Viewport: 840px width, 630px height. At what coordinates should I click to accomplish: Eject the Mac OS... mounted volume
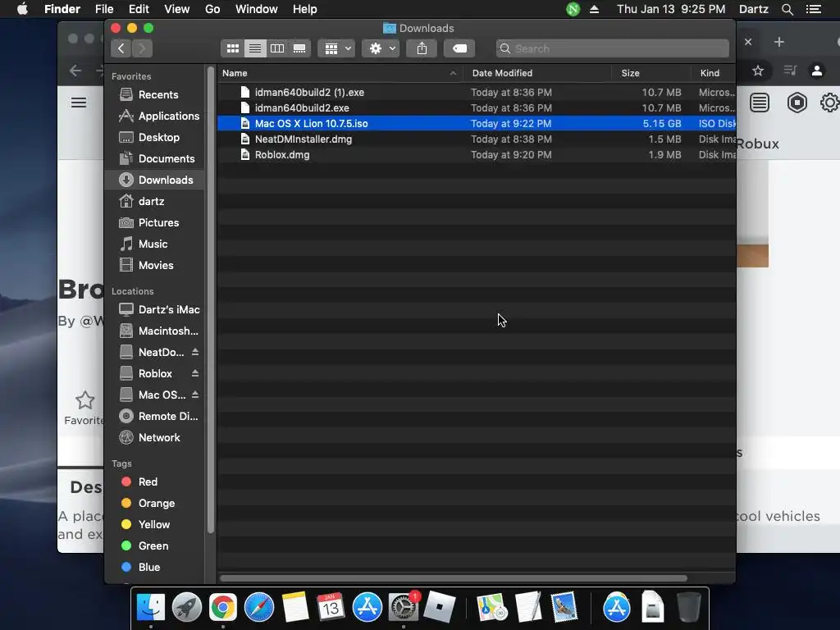pyautogui.click(x=195, y=395)
